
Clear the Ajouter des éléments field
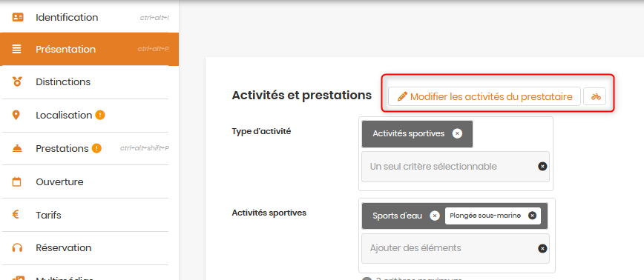pos(542,248)
